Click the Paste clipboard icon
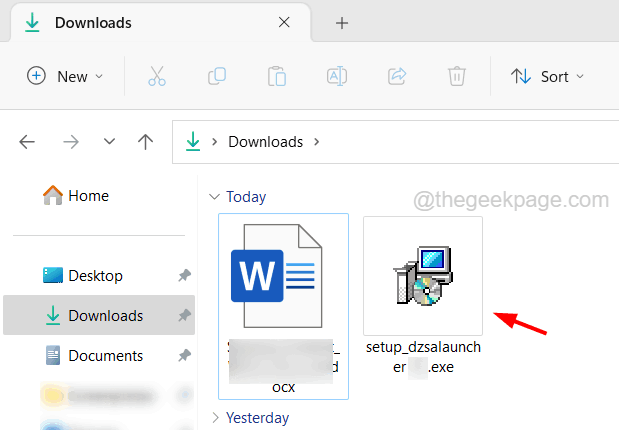The height and width of the screenshot is (430, 619). coord(277,76)
